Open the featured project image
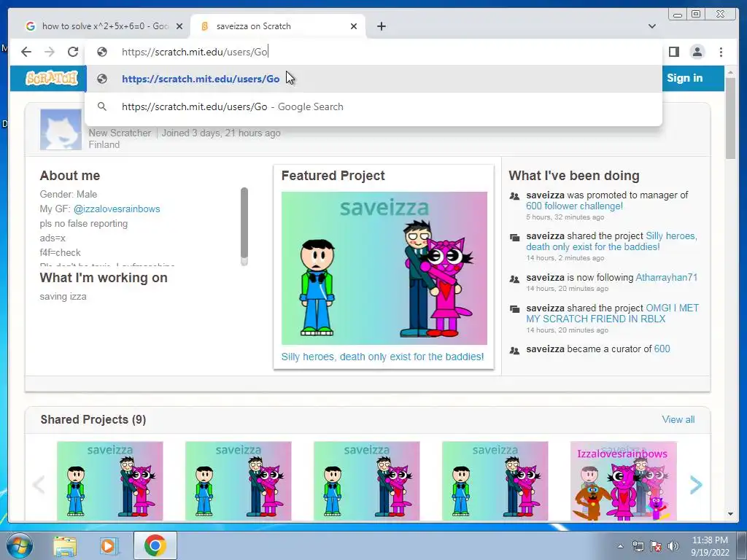This screenshot has height=560, width=747. pyautogui.click(x=384, y=268)
